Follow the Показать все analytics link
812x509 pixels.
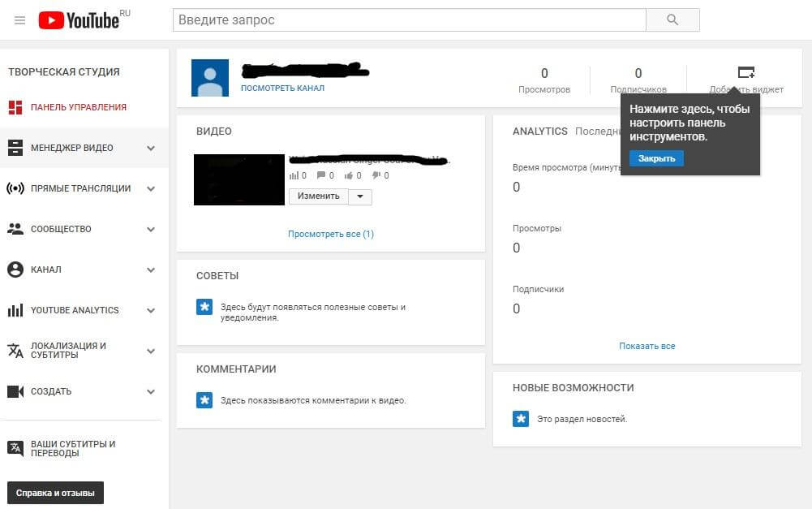pos(647,345)
